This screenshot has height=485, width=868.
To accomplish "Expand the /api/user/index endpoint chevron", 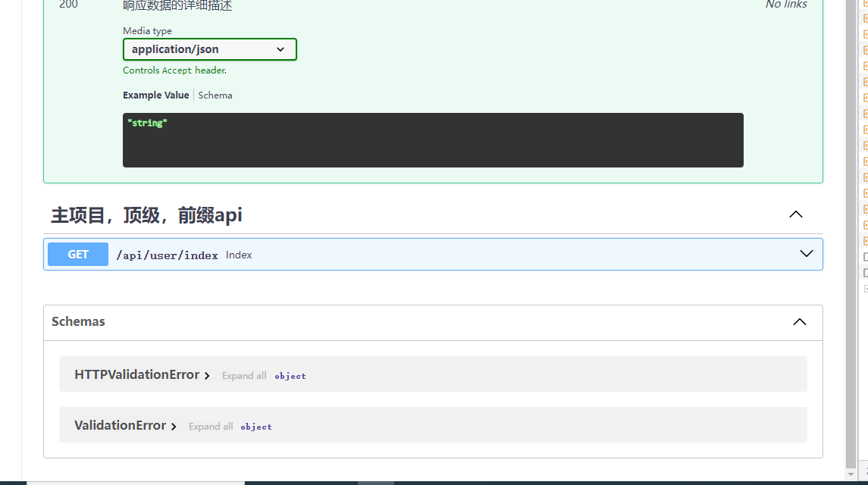I will tap(806, 254).
